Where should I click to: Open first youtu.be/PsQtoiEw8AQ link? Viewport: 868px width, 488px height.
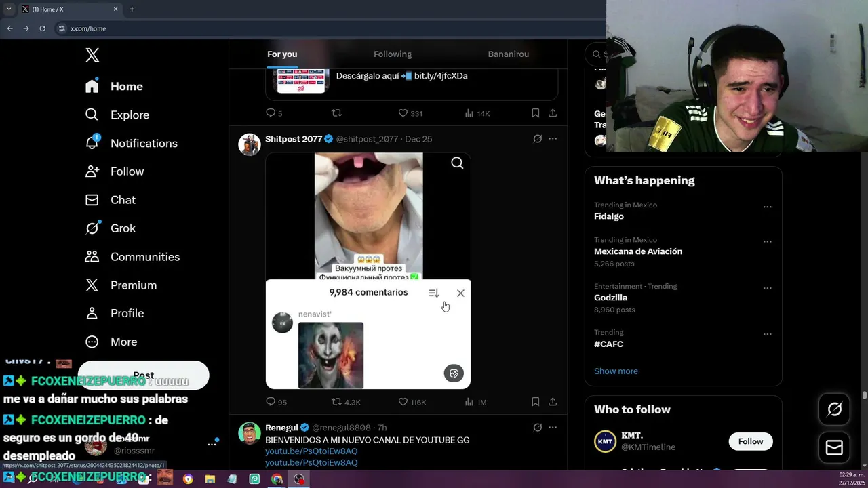point(311,451)
